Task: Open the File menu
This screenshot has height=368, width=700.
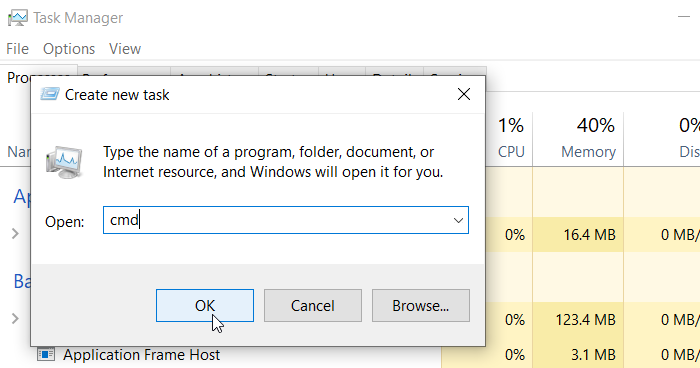Action: [17, 49]
